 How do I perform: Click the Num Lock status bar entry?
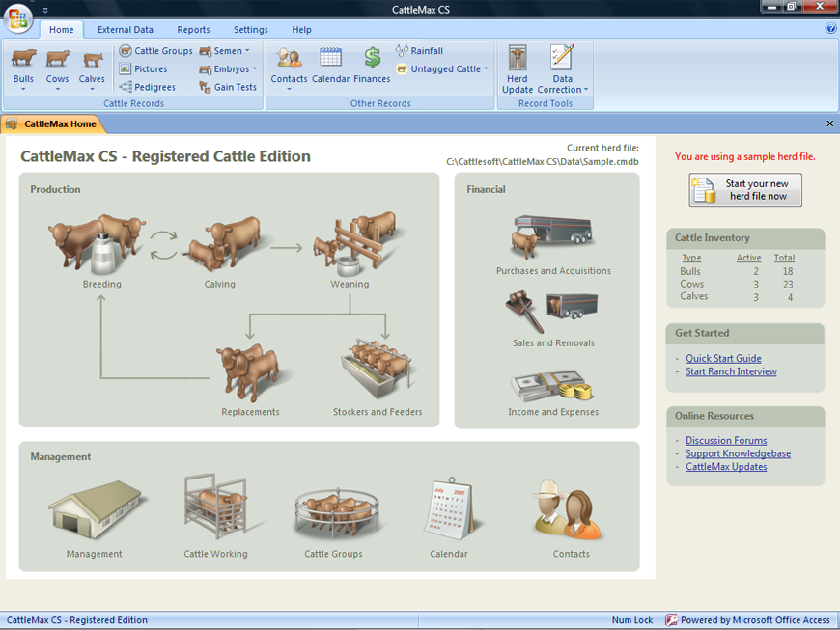pos(632,620)
